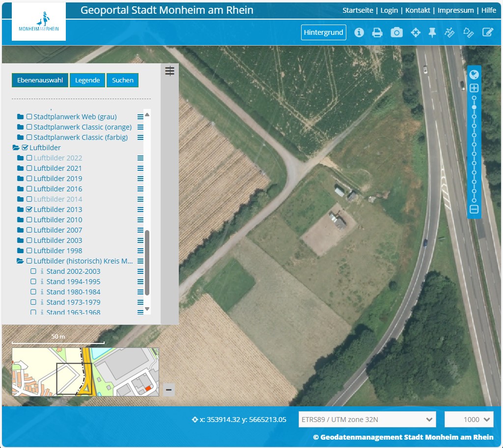Open the Login link
The image size is (503, 448).
389,10
